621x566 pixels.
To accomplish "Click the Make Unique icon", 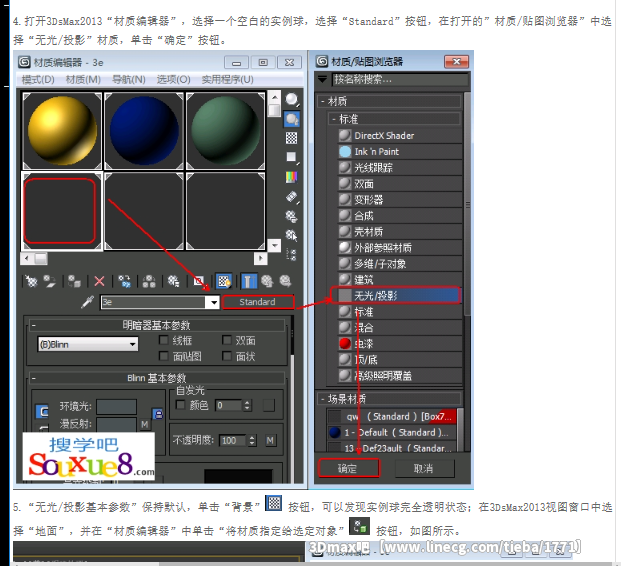I will (149, 281).
